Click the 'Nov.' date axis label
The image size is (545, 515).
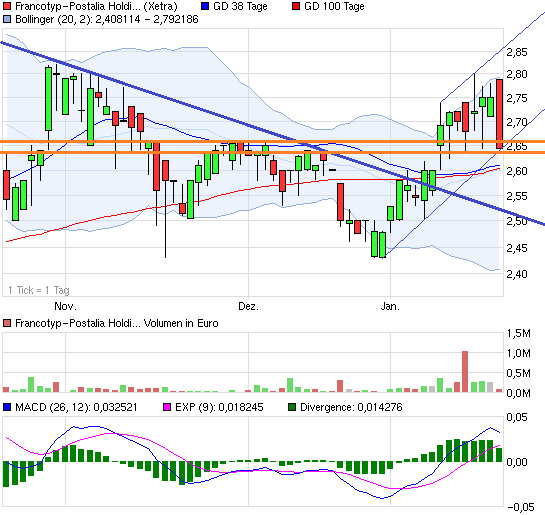(x=65, y=306)
